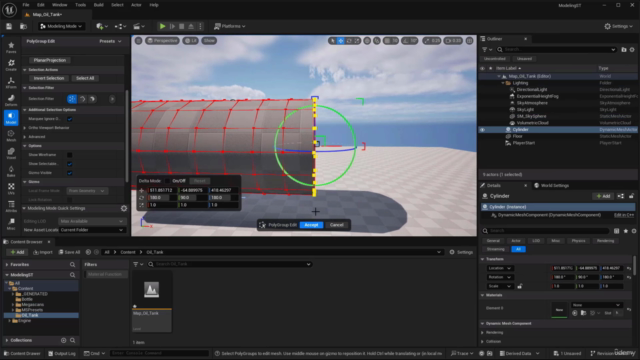Screen dimensions: 640x360
Task: Open the Bake tool category
Action: (x=11, y=171)
